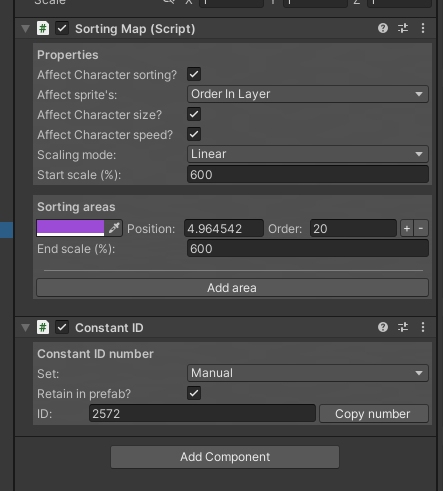Collapse the Sorting Map component foldout

(26, 29)
